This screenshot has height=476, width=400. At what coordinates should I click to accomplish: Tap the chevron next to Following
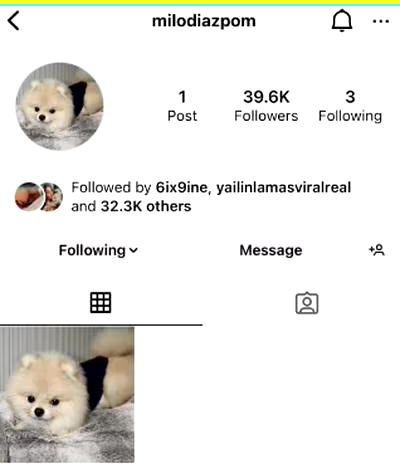(133, 250)
